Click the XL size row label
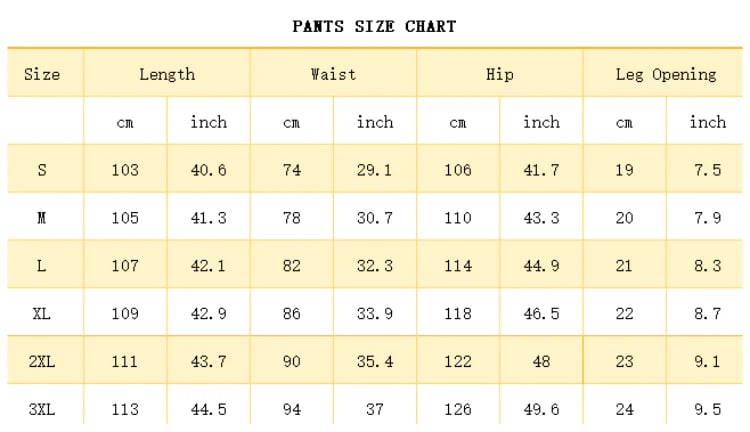This screenshot has height=432, width=750. pos(42,314)
